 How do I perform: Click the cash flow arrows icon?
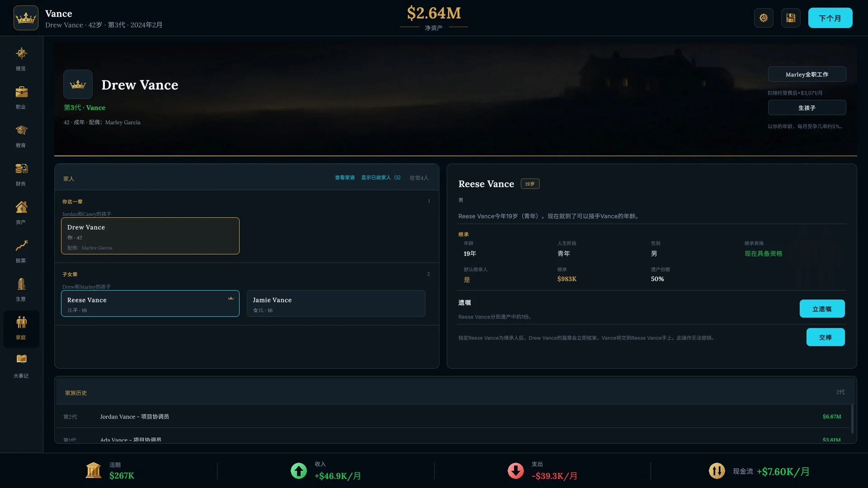coord(717,471)
